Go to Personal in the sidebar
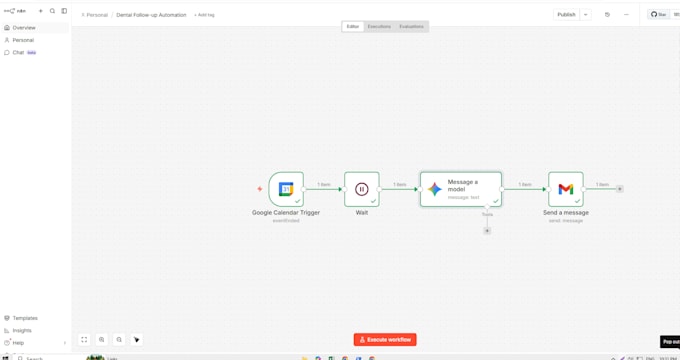This screenshot has height=360, width=680. pos(35,40)
